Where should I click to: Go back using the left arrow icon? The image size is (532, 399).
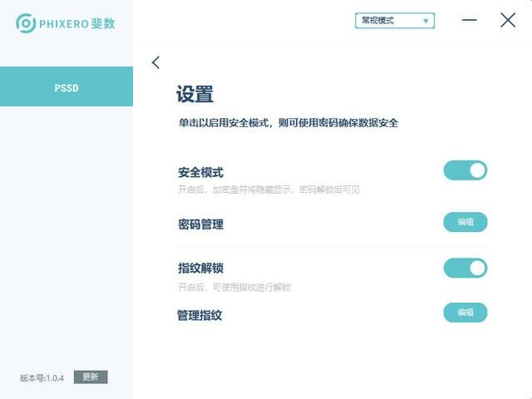tap(155, 62)
